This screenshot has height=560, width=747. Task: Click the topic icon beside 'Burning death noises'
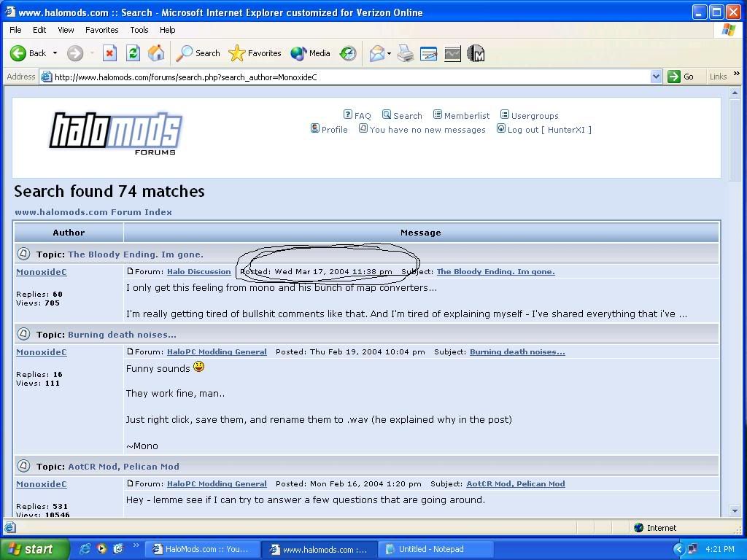[23, 334]
